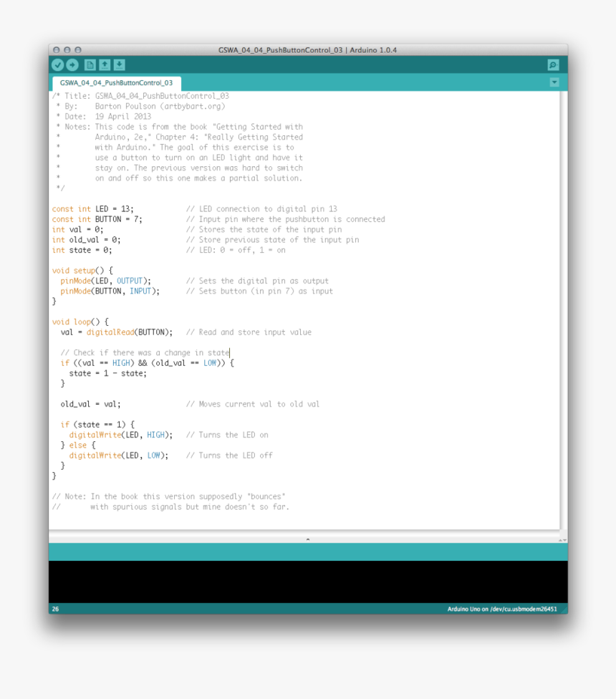Image resolution: width=616 pixels, height=699 pixels.
Task: Click the '// Note: In the book this version' comment
Action: (168, 496)
